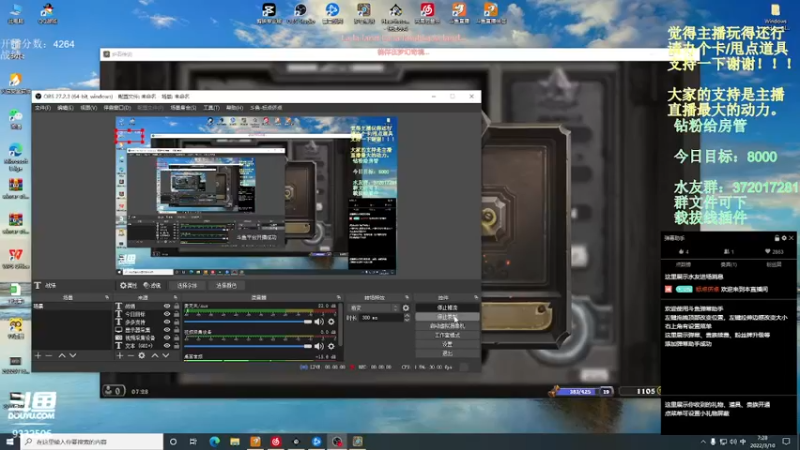
Task: Open Microsoft Edge desktop shortcut
Action: pos(15,156)
